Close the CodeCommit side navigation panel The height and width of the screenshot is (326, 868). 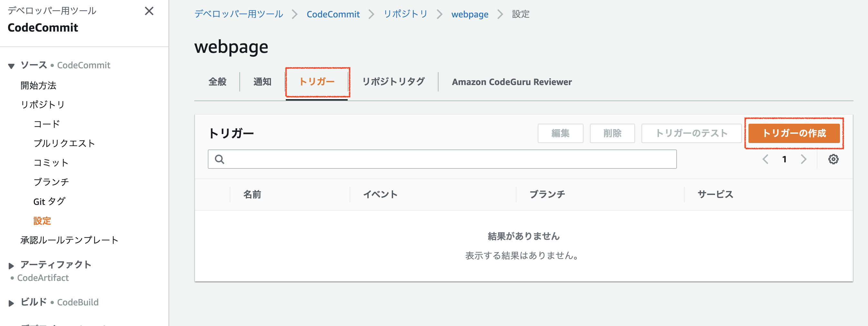point(149,11)
